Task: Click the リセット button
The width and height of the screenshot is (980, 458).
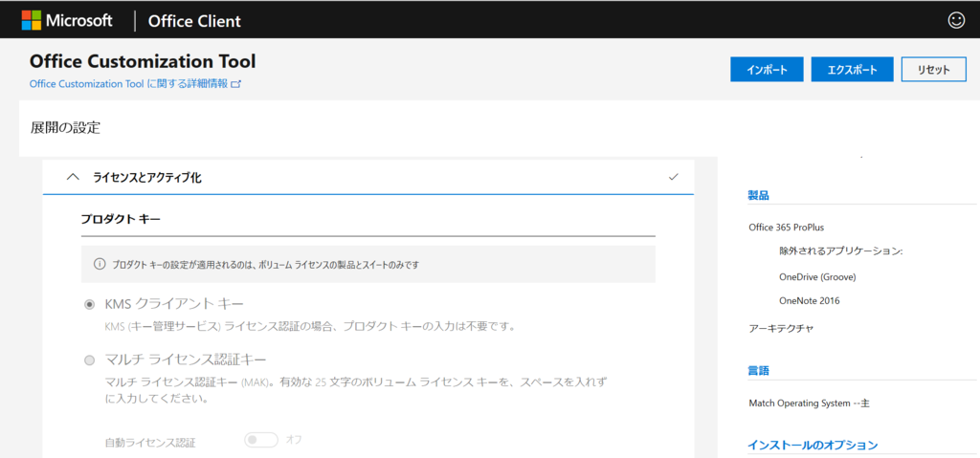Action: pos(934,70)
